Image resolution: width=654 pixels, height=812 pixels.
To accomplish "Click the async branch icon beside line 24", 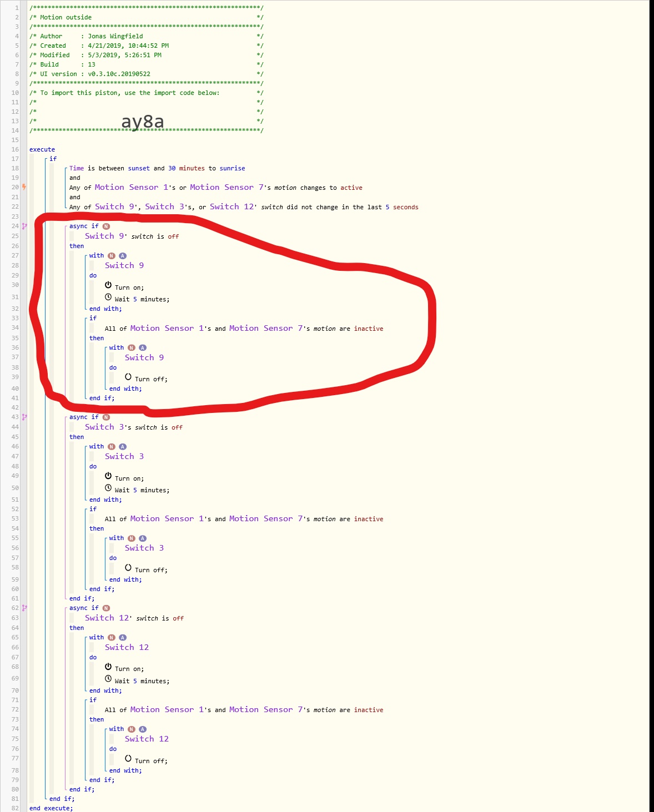I will pyautogui.click(x=24, y=226).
